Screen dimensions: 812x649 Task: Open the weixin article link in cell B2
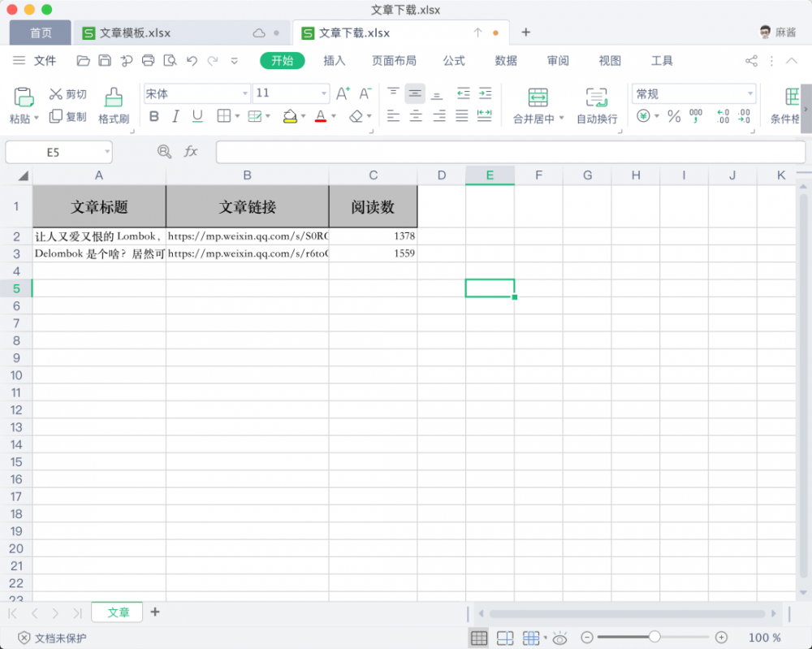click(x=246, y=236)
